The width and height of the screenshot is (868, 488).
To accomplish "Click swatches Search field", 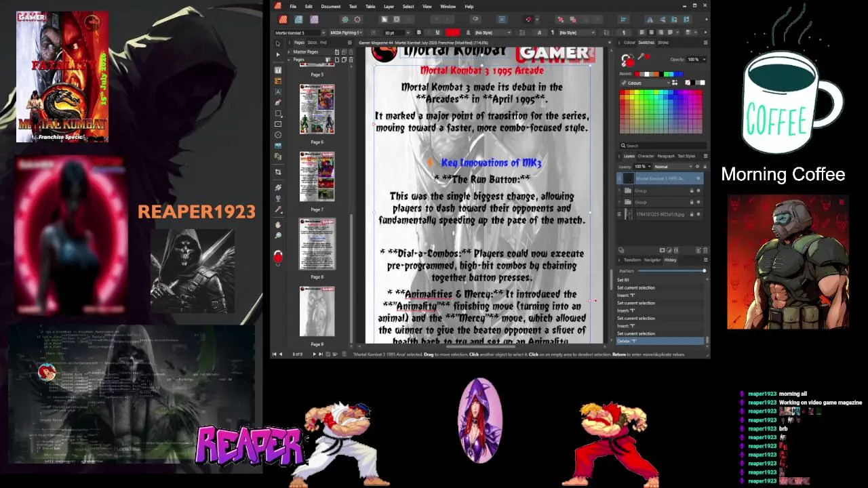I will pyautogui.click(x=664, y=146).
